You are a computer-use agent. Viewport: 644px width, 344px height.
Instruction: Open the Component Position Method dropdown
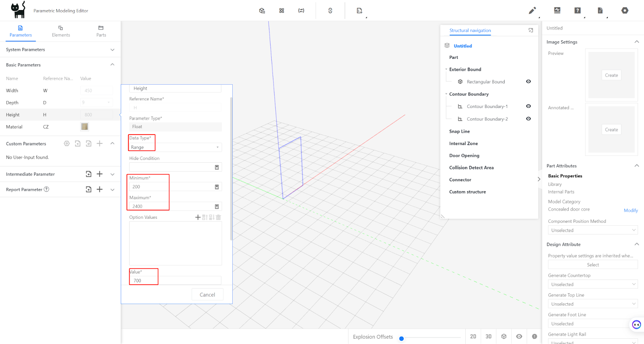click(x=592, y=230)
